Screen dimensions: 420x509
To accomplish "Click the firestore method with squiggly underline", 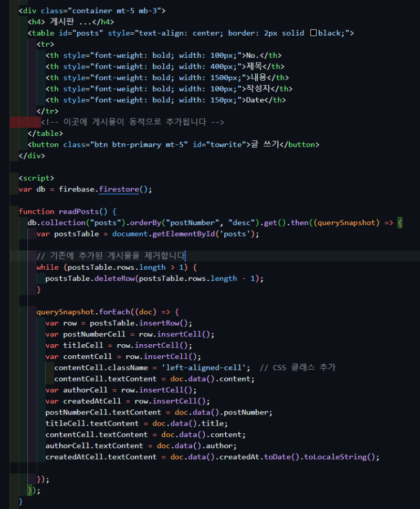I will click(x=119, y=189).
